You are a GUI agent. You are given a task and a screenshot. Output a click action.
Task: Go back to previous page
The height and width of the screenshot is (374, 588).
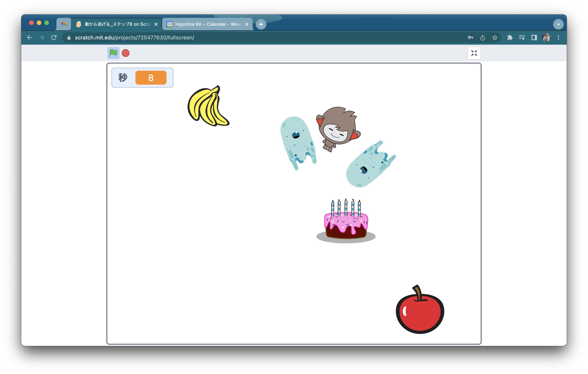click(x=30, y=38)
